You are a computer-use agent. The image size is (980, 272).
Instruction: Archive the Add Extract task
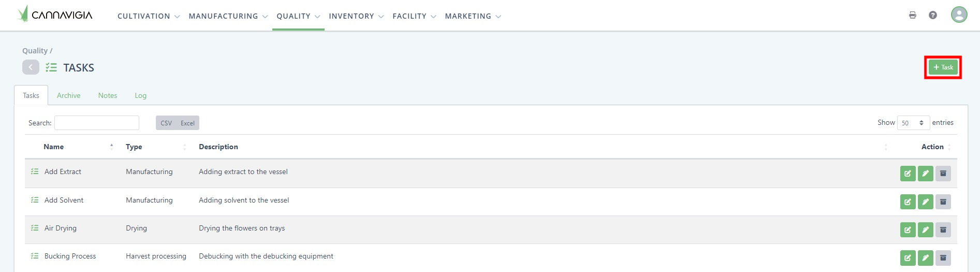(x=943, y=174)
